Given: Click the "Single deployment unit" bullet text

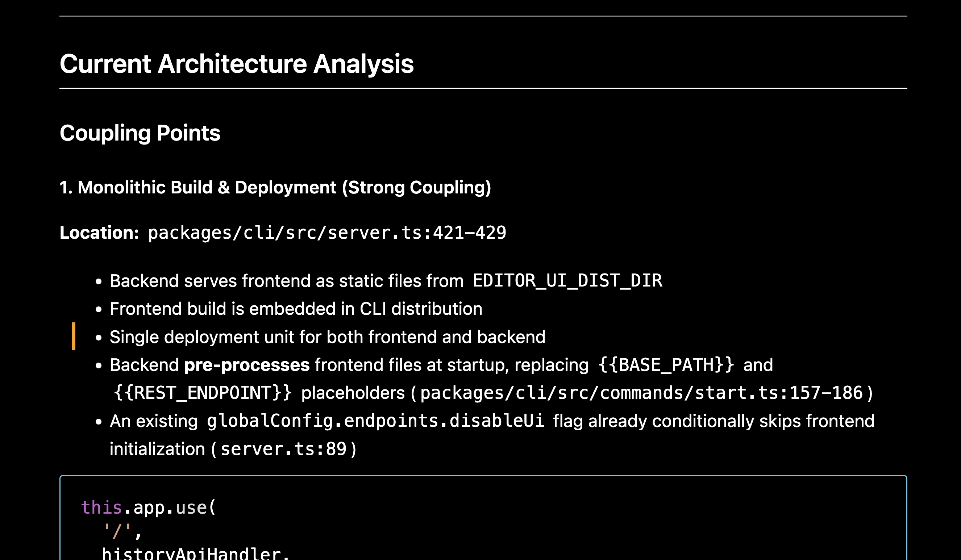Looking at the screenshot, I should point(327,337).
